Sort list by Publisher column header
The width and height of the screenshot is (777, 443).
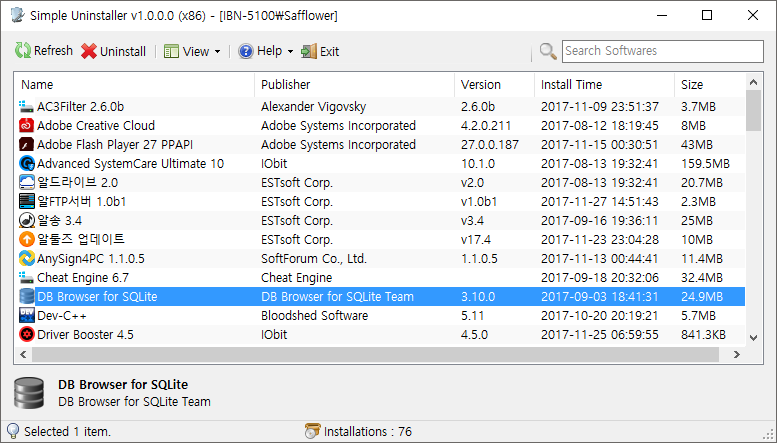[354, 85]
